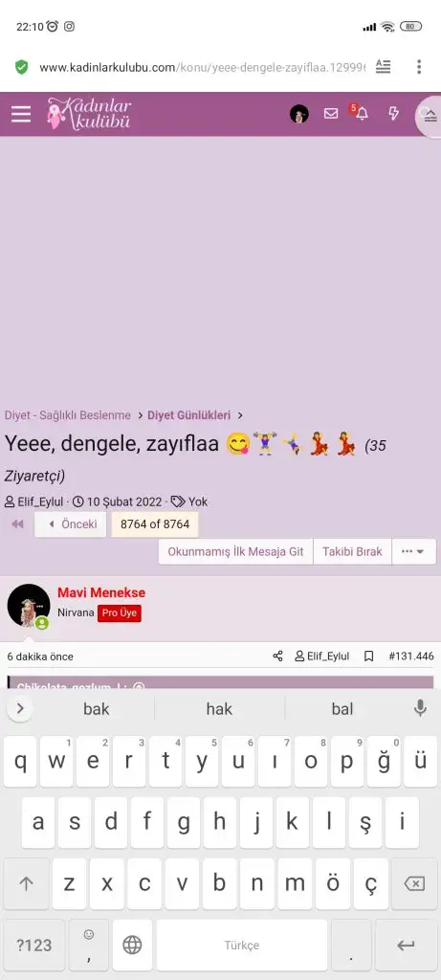441x980 pixels.
Task: Open the user avatar in header
Action: click(299, 114)
